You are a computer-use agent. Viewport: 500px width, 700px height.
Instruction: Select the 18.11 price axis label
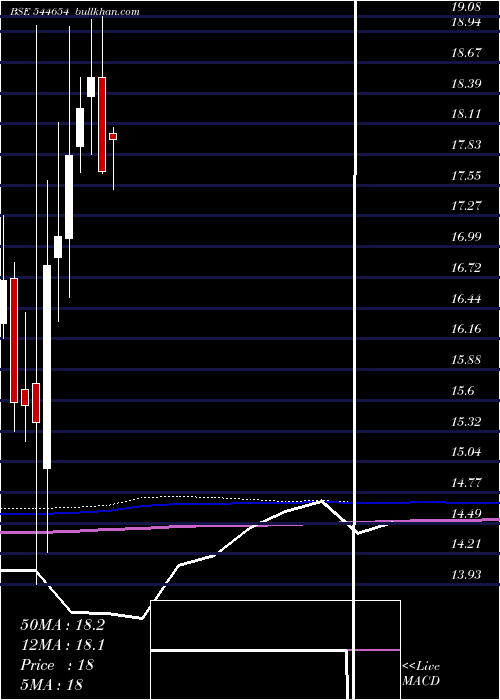pyautogui.click(x=466, y=114)
